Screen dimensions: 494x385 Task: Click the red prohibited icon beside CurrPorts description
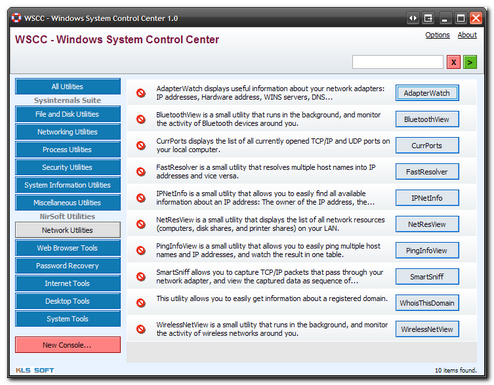coord(141,145)
